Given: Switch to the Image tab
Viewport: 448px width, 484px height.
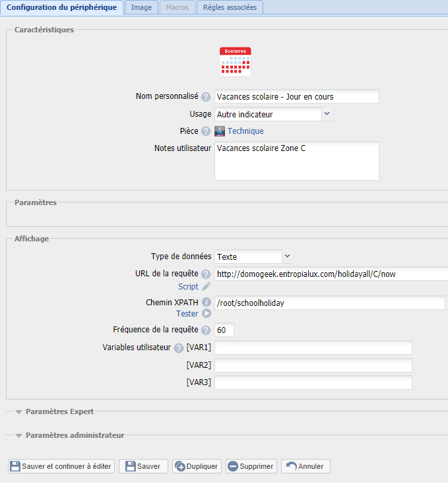Looking at the screenshot, I should (141, 7).
